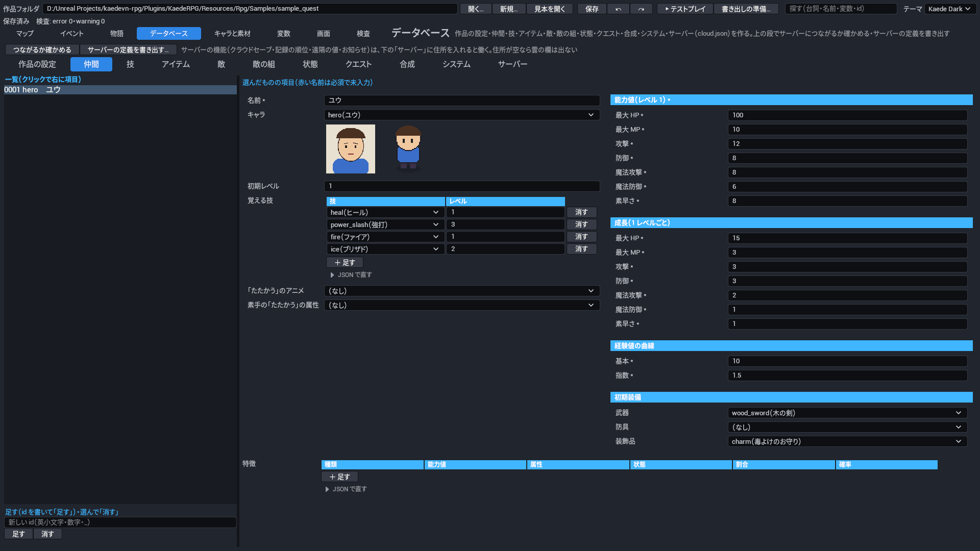Open the キャラと素材 tab

232,33
